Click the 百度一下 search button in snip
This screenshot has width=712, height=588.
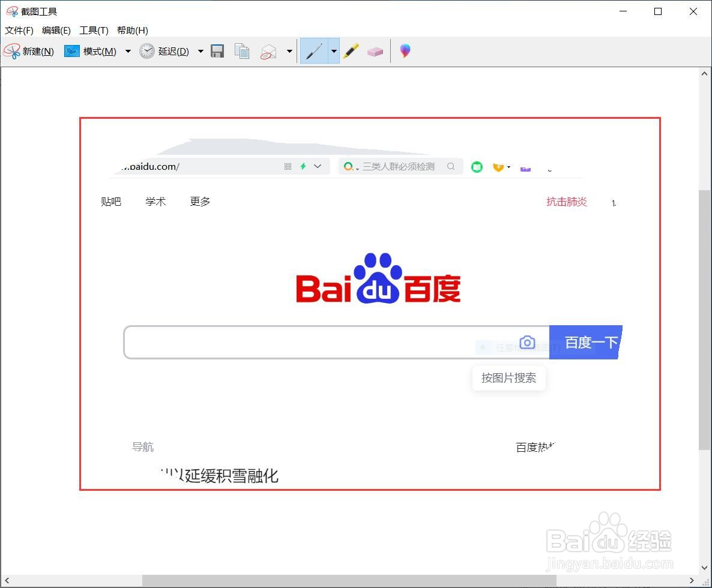point(586,342)
